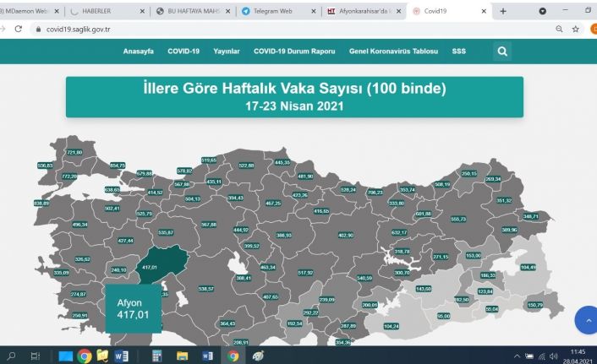Image resolution: width=597 pixels, height=364 pixels.
Task: Open the Anasayfa menu item
Action: (138, 52)
